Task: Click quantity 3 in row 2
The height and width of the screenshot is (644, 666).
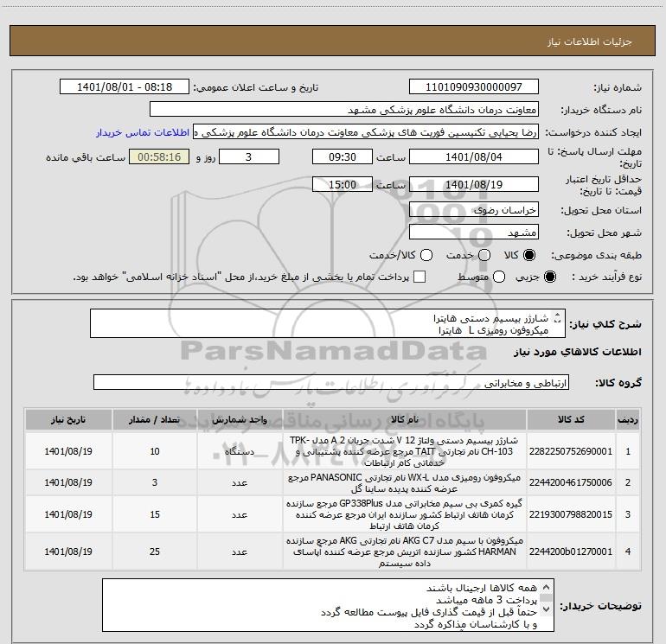Action: [155, 482]
